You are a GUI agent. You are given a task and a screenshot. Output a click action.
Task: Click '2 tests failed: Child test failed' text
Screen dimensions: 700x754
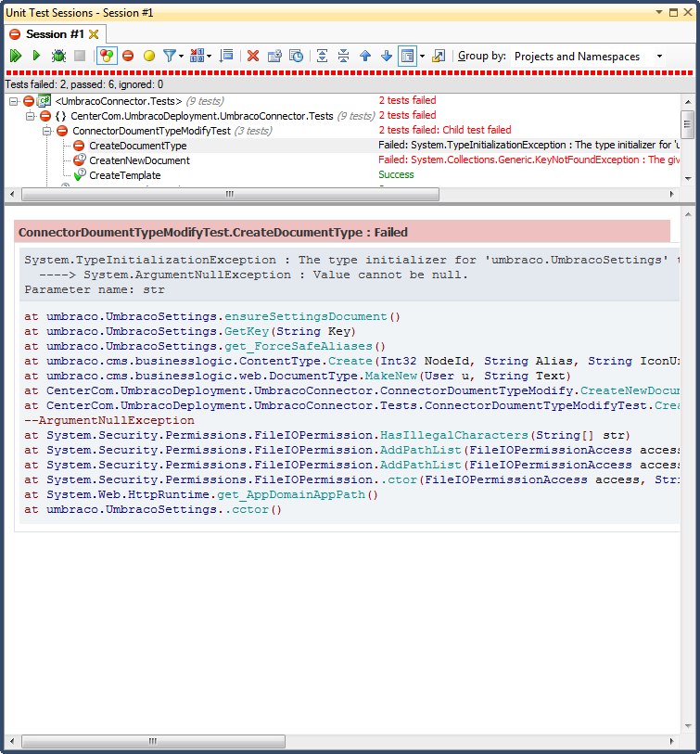pos(445,130)
